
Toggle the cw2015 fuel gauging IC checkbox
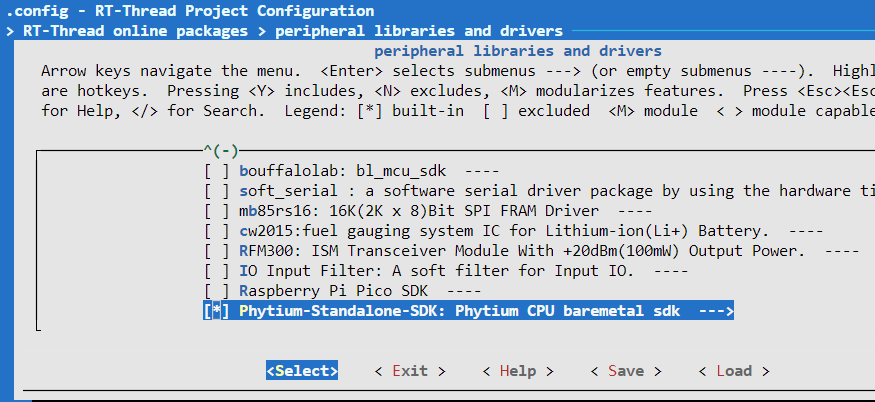216,231
